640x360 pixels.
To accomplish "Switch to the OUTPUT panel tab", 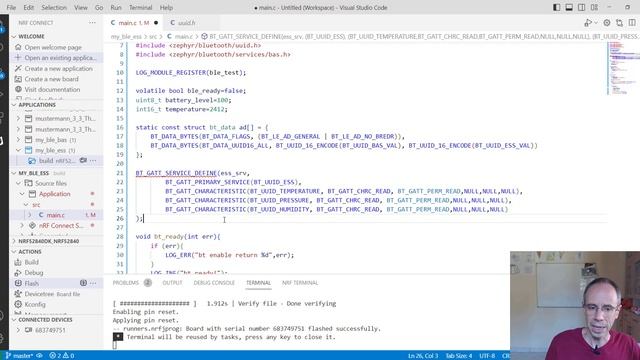I will [x=172, y=283].
